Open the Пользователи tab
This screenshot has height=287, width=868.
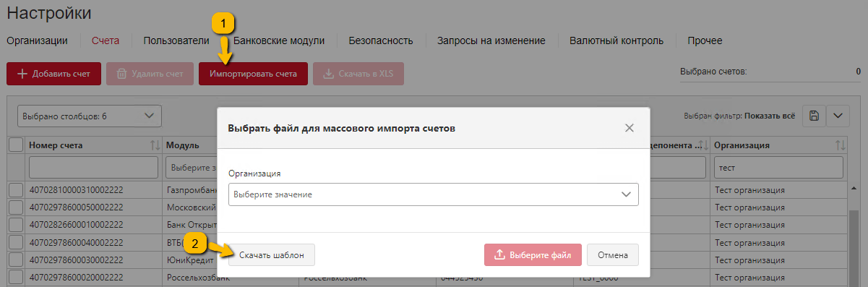click(x=176, y=40)
